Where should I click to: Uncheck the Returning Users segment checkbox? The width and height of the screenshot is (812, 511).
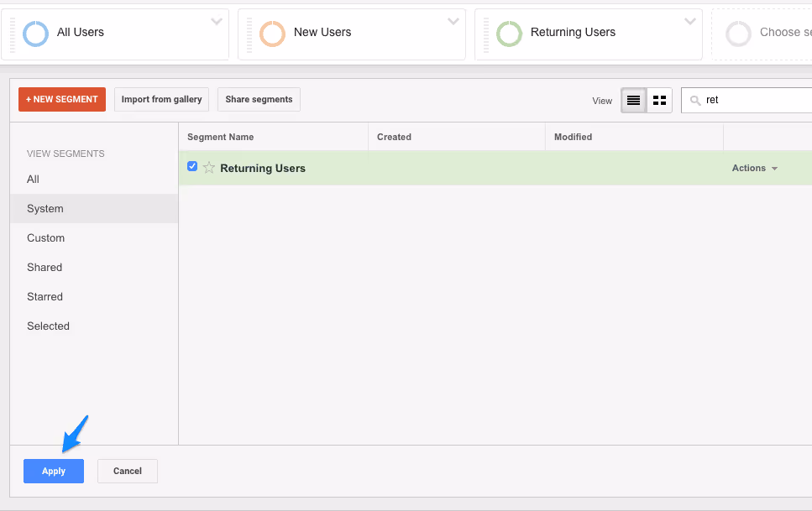[192, 166]
